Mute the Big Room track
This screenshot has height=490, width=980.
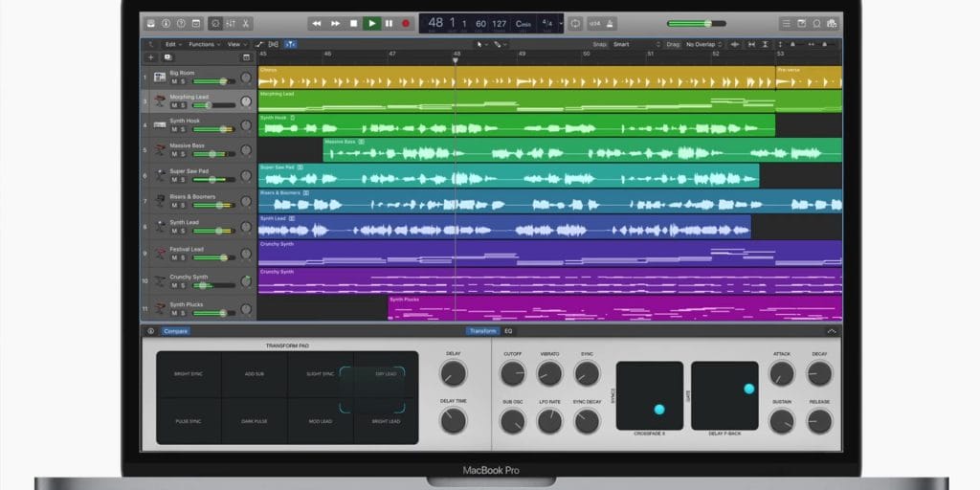[174, 81]
